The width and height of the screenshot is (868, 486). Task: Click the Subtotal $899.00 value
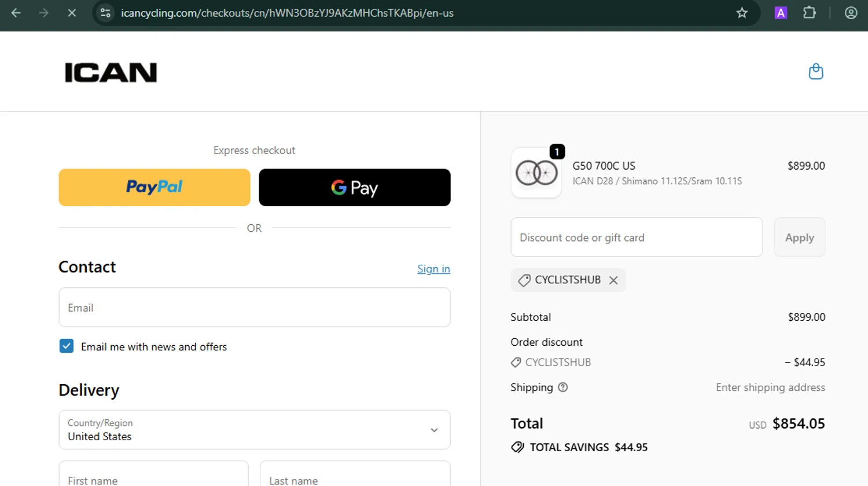click(x=807, y=317)
